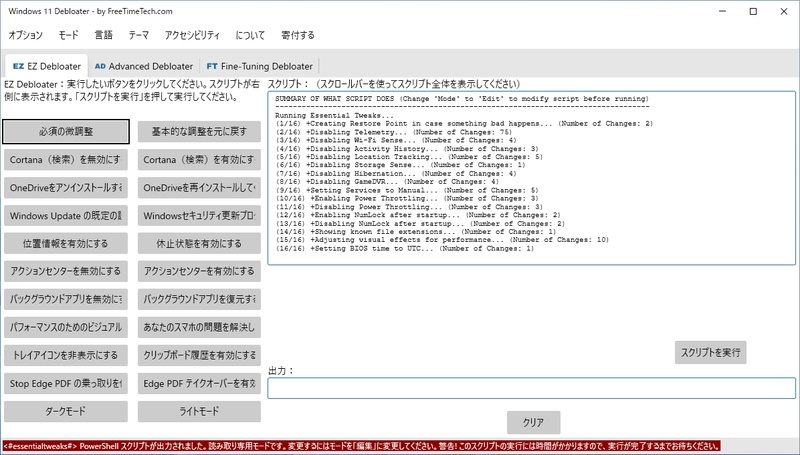
Task: Click Cortana（検索）を無効にする button
Action: (66, 160)
